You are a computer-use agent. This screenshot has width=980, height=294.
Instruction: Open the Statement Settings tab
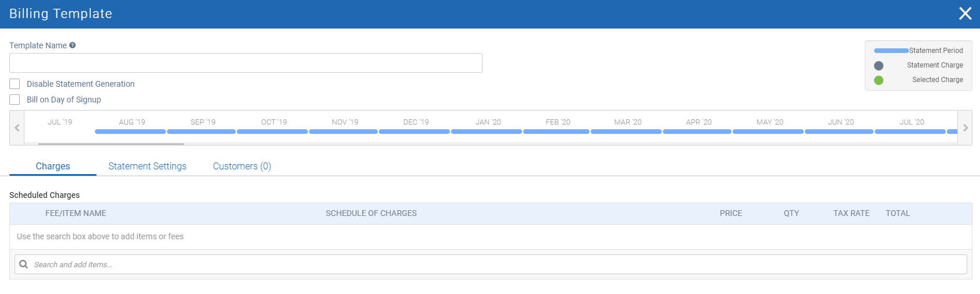coord(147,166)
